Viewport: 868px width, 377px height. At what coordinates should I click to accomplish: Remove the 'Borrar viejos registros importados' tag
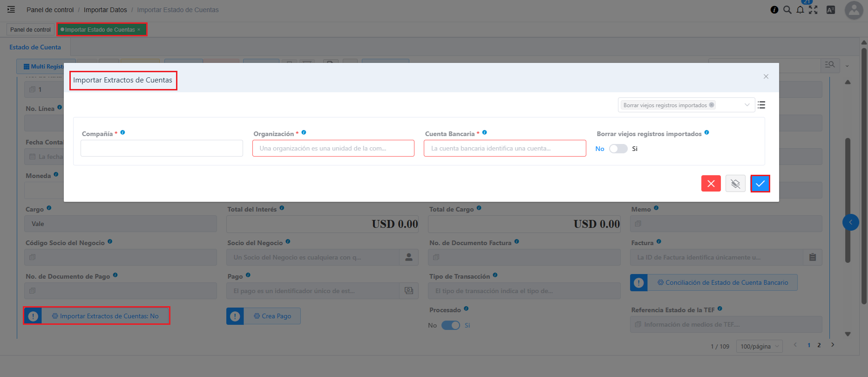(x=712, y=105)
